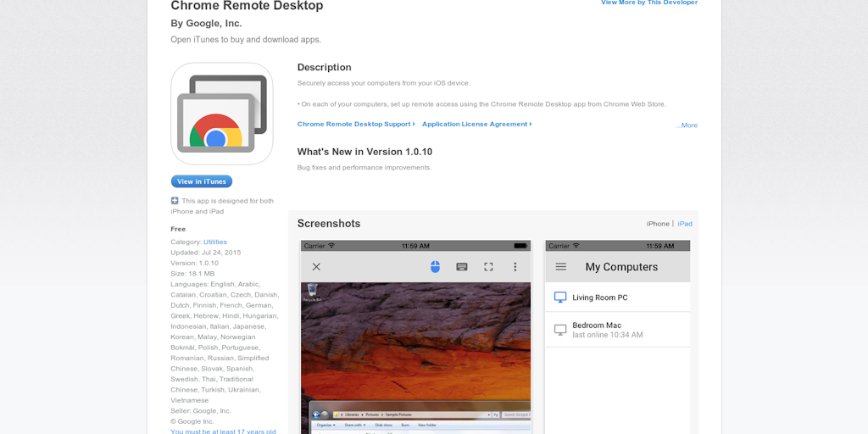The height and width of the screenshot is (434, 868).
Task: Click the Version: 1.0.10 info line
Action: [195, 263]
